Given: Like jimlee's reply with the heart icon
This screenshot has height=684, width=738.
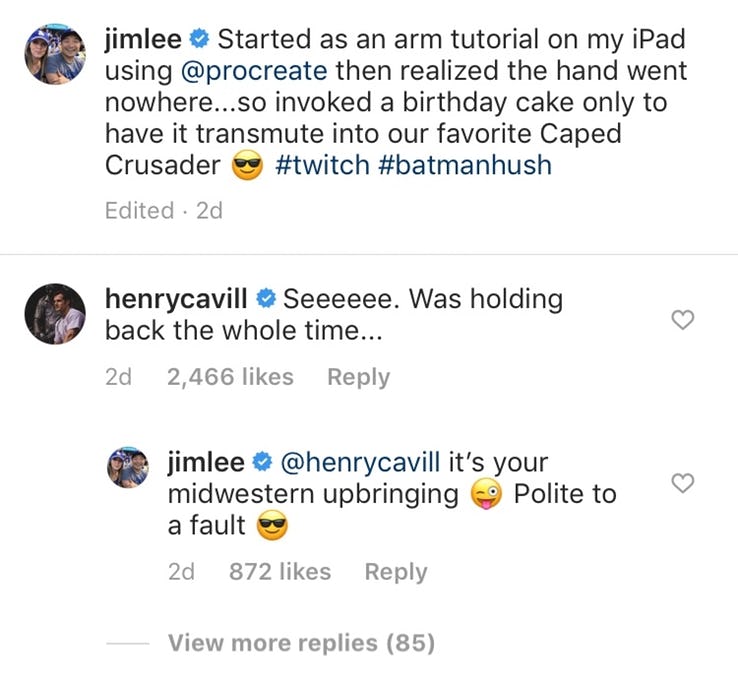Looking at the screenshot, I should [x=682, y=483].
